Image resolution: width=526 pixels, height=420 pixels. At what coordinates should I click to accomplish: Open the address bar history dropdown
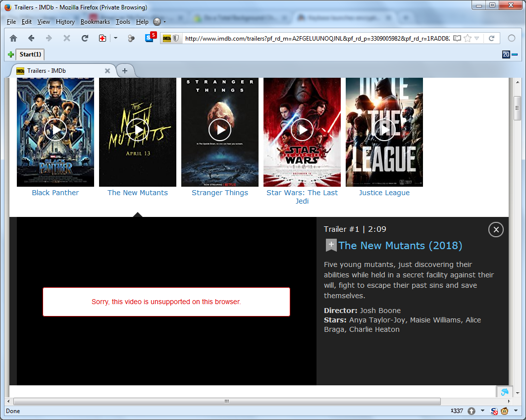click(x=476, y=38)
